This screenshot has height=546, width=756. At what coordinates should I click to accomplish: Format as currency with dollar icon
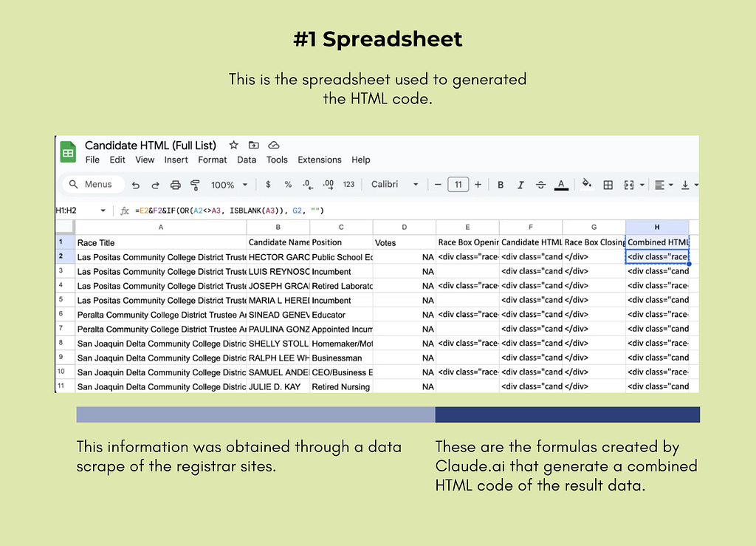click(x=268, y=184)
